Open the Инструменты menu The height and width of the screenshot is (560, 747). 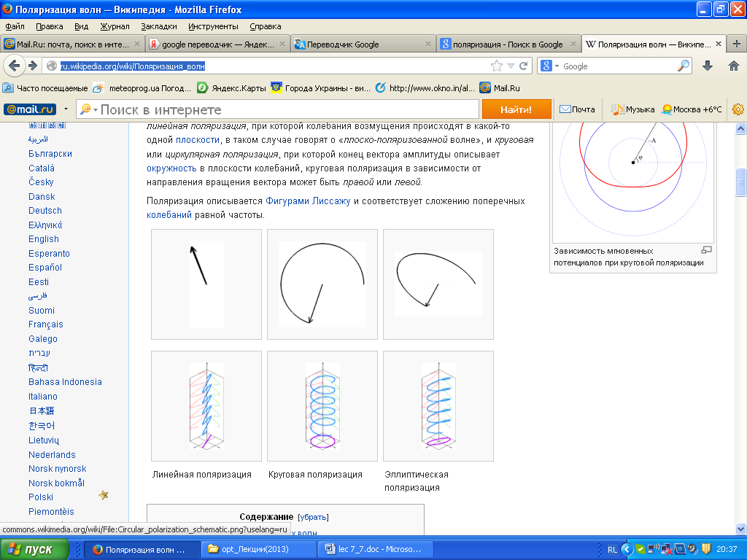coord(213,26)
